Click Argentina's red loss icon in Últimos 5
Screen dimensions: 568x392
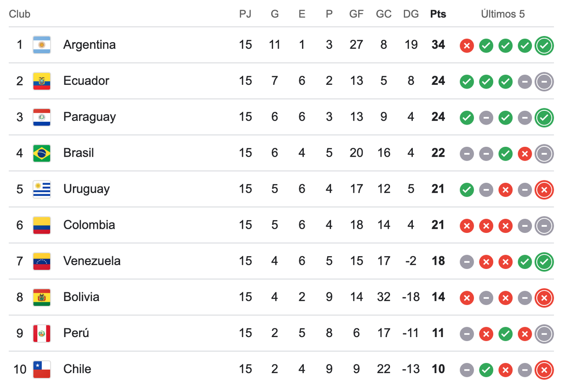pos(467,45)
